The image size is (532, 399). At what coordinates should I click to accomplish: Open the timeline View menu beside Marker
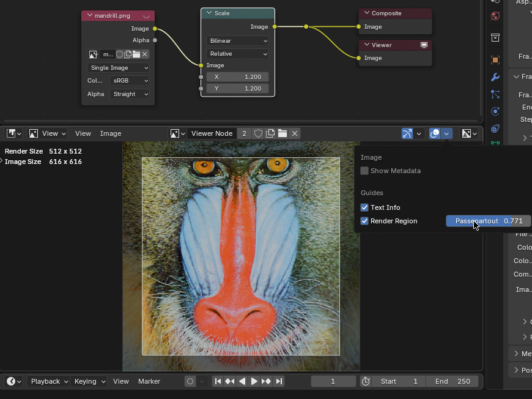pyautogui.click(x=121, y=381)
